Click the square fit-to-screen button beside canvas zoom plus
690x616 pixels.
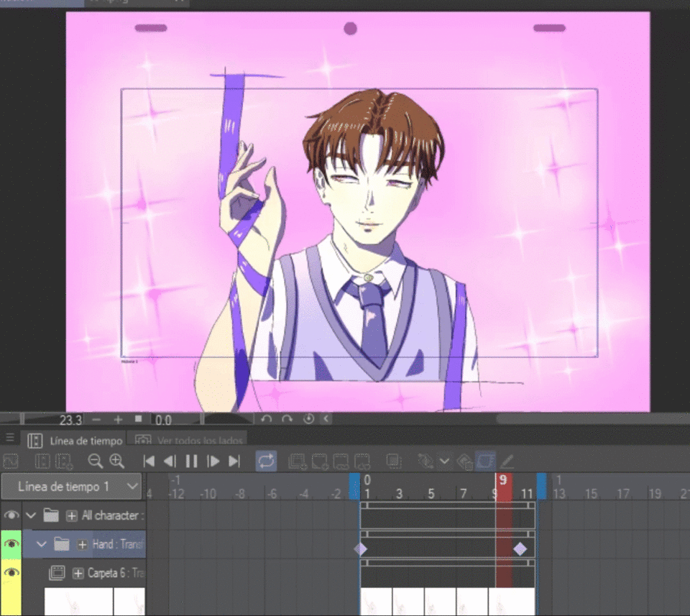coord(138,419)
